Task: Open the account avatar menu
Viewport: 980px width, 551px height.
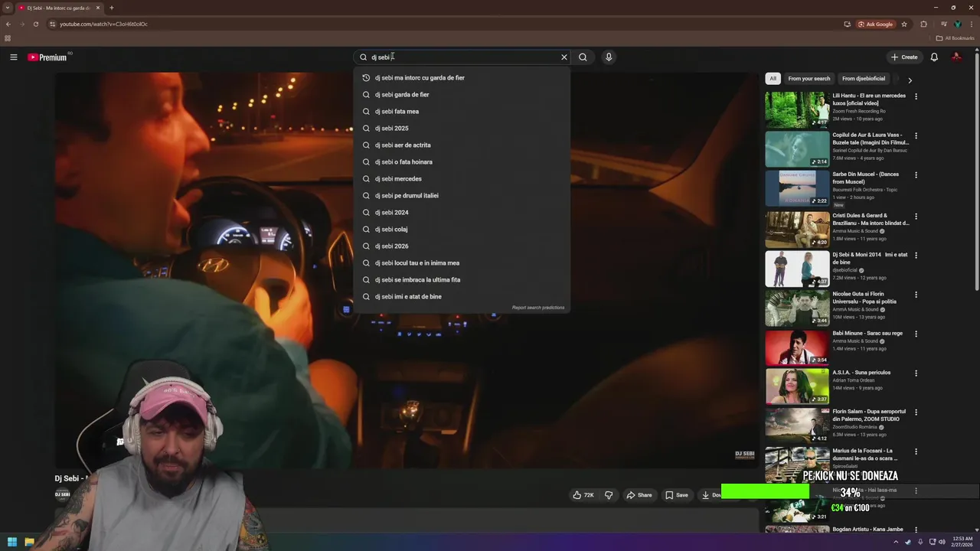Action: [x=956, y=57]
